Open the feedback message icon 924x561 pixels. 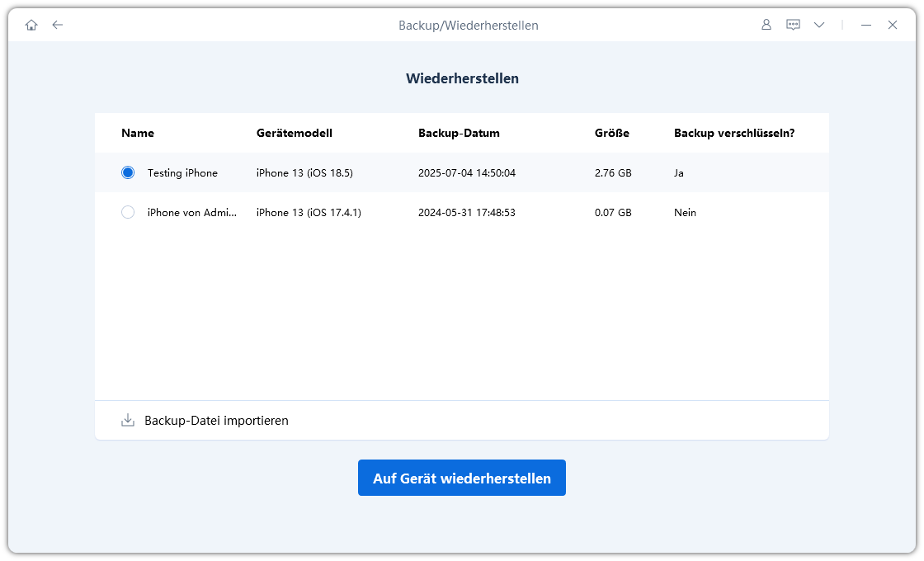pos(793,25)
